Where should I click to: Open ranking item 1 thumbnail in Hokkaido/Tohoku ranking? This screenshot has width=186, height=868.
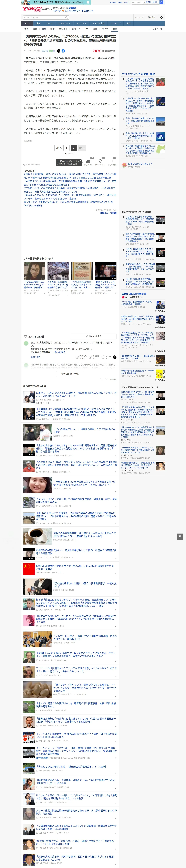pos(160,82)
